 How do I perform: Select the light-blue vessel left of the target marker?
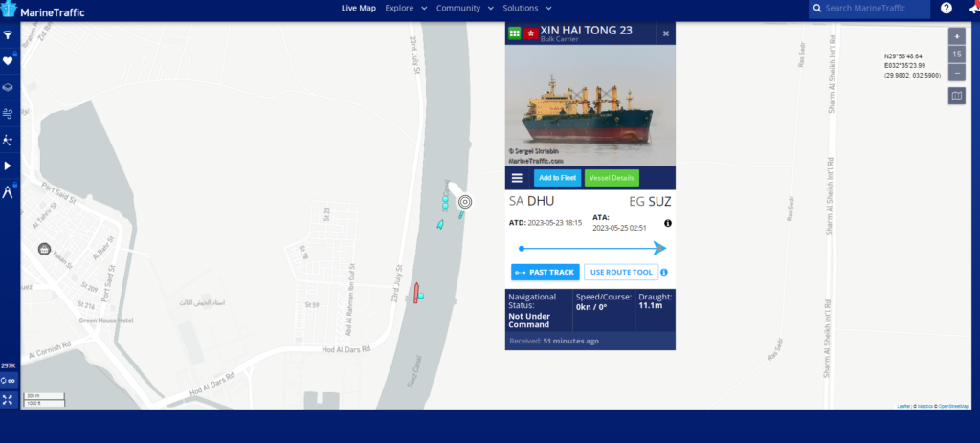coord(440,224)
